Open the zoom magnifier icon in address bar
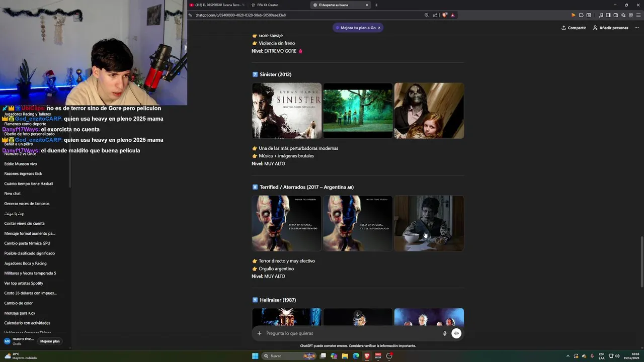Image resolution: width=644 pixels, height=362 pixels. tap(427, 15)
